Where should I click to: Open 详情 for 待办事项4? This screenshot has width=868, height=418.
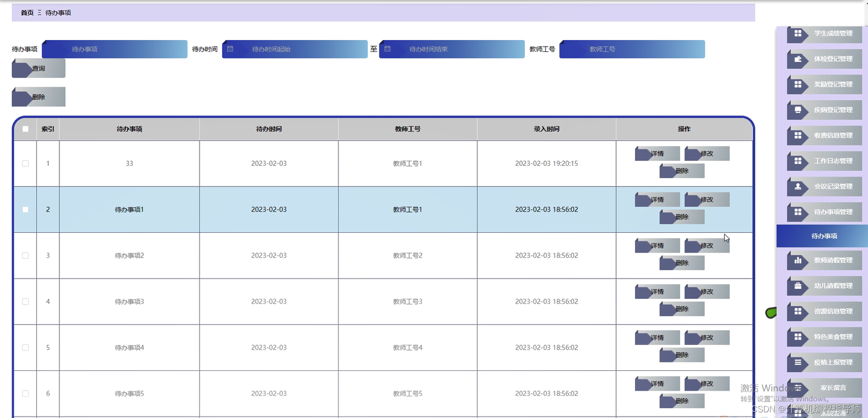point(657,337)
